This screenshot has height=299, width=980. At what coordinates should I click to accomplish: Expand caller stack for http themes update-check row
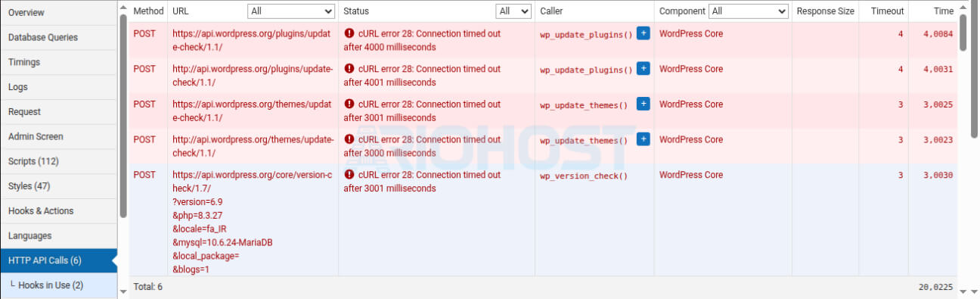644,139
